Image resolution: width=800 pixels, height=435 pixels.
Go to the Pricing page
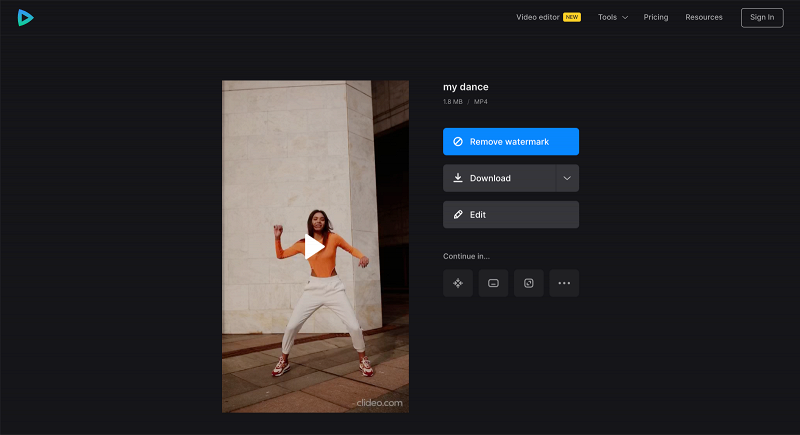pyautogui.click(x=656, y=17)
